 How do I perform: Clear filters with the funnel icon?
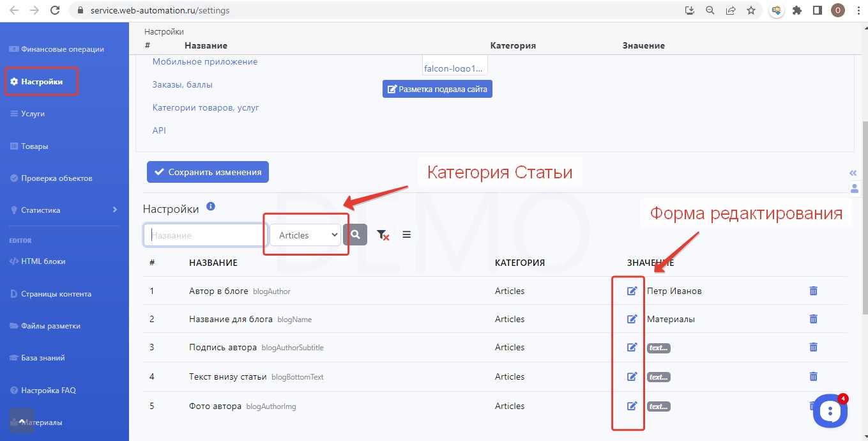click(383, 235)
